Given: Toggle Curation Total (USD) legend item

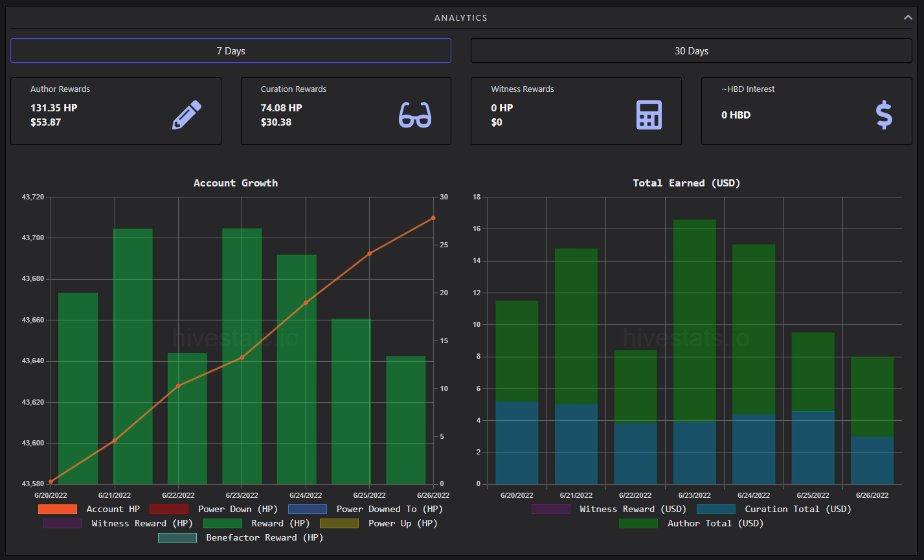Looking at the screenshot, I should tap(774, 510).
